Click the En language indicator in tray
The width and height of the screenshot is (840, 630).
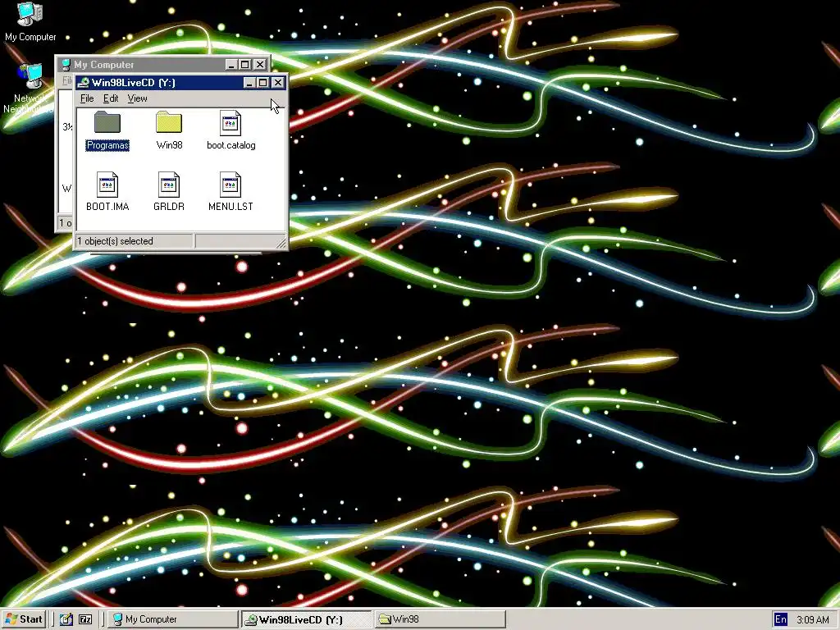781,619
